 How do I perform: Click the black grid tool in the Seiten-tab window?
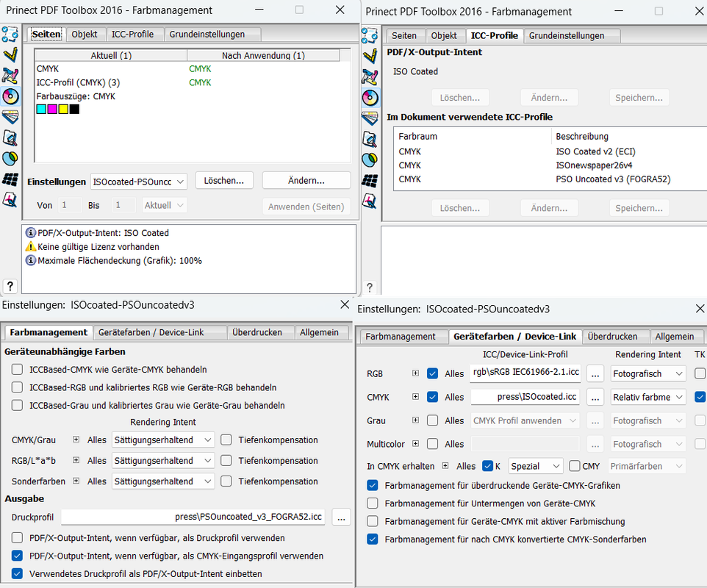pyautogui.click(x=10, y=179)
